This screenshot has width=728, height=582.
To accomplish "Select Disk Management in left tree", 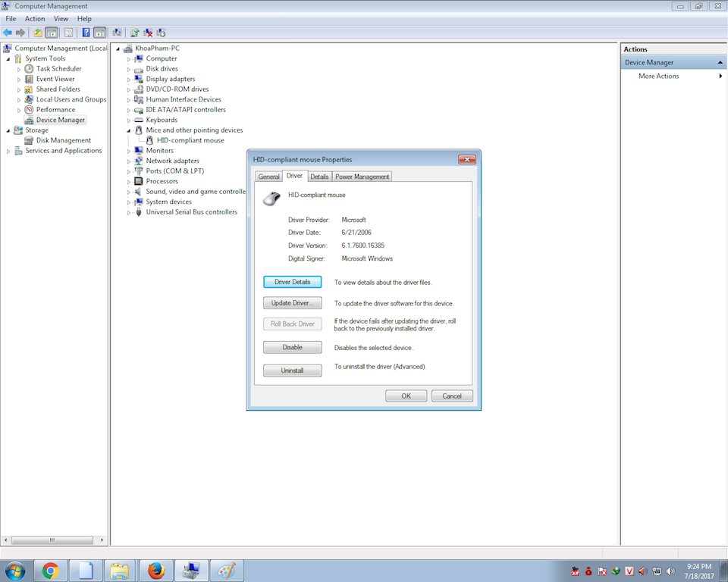I will point(64,140).
